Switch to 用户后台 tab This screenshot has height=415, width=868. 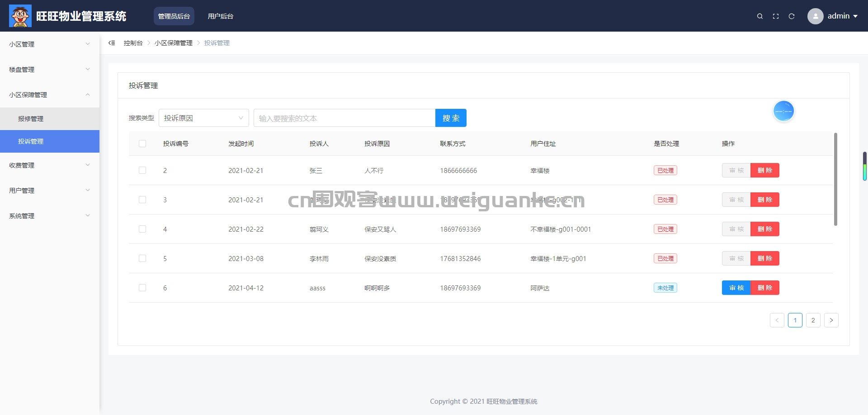click(221, 16)
